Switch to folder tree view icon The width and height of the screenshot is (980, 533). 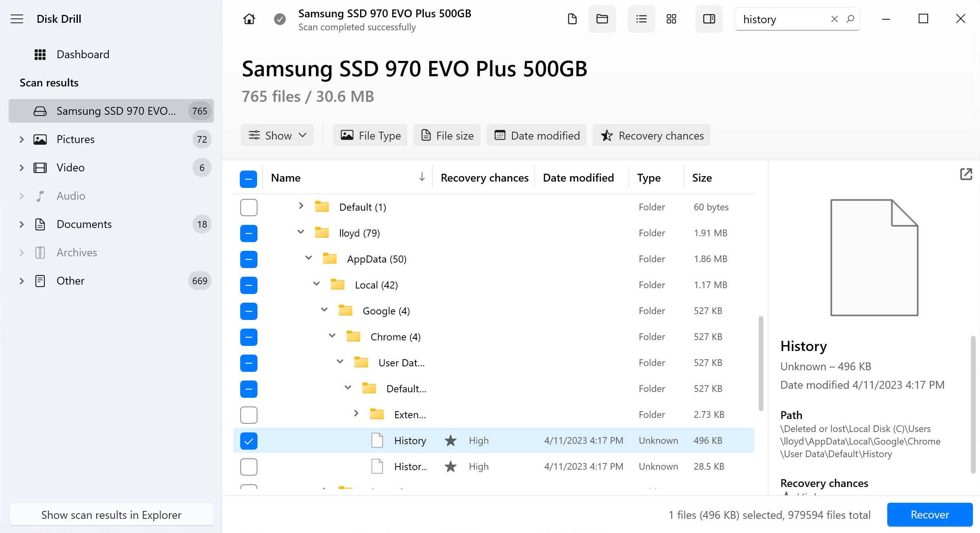point(602,19)
